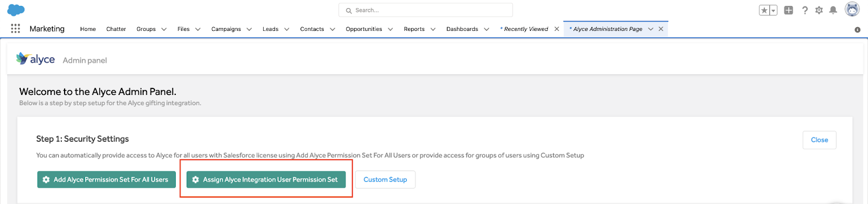Open Custom Setup
This screenshot has height=204, width=868.
click(x=385, y=180)
